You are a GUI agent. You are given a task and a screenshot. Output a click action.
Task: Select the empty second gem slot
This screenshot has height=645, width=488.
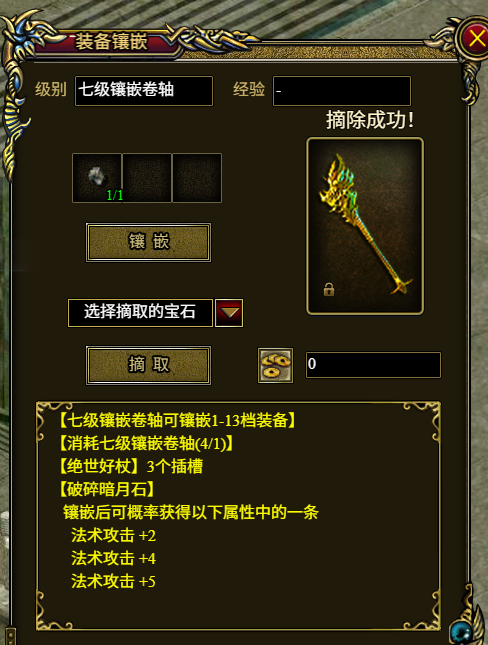tap(147, 178)
